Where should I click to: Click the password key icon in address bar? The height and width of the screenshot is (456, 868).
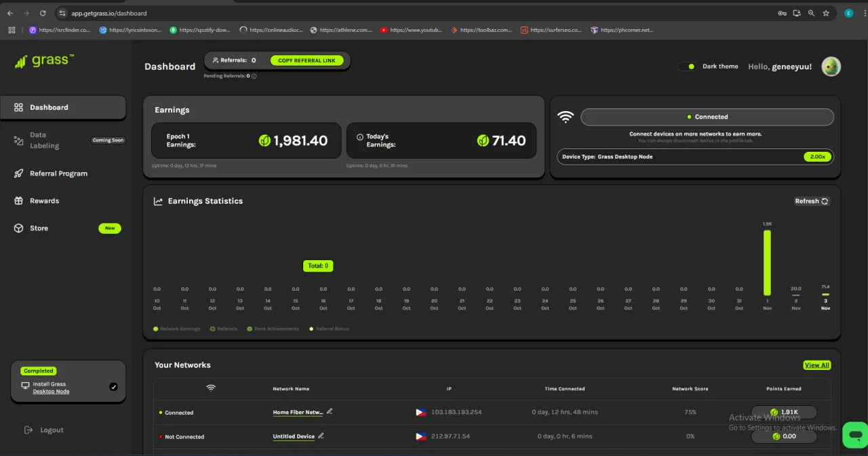pos(782,13)
